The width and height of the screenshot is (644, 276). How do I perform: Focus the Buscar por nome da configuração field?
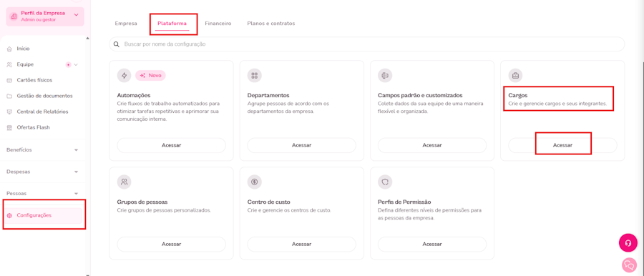coord(367,44)
